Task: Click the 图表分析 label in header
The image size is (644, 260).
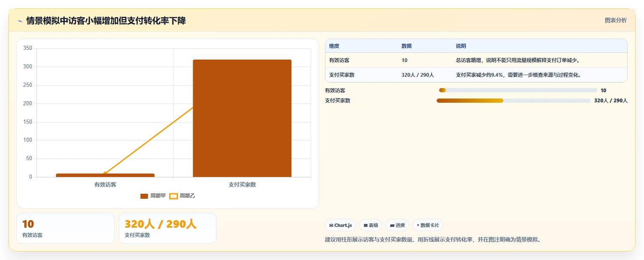Action: [615, 21]
